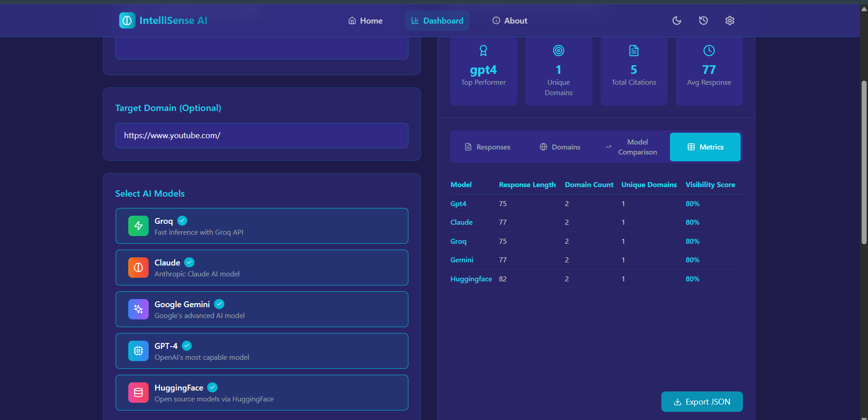The height and width of the screenshot is (420, 868).
Task: Click the Response Length column header
Action: (x=527, y=185)
